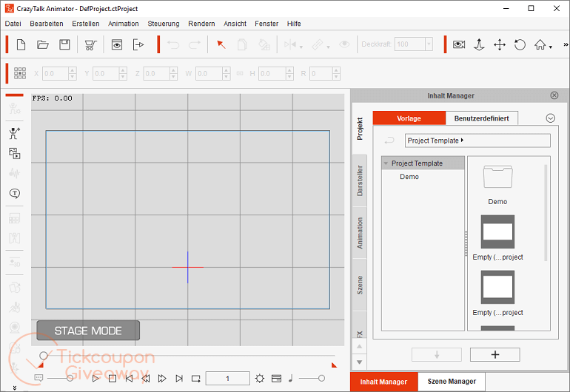Image resolution: width=570 pixels, height=392 pixels.
Task: Select the rotate camera tool
Action: pyautogui.click(x=520, y=44)
